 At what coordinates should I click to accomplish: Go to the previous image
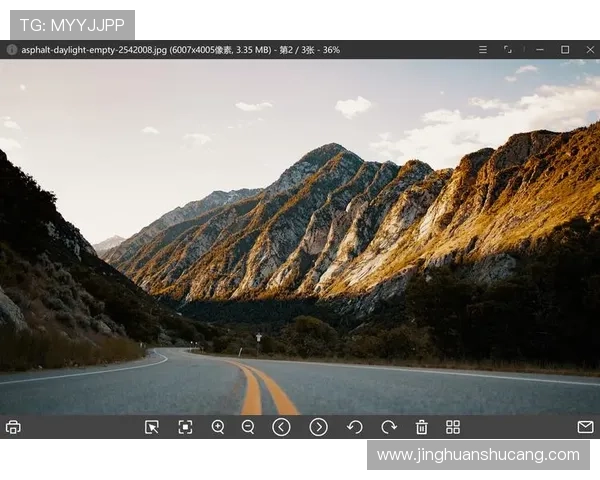pos(282,427)
